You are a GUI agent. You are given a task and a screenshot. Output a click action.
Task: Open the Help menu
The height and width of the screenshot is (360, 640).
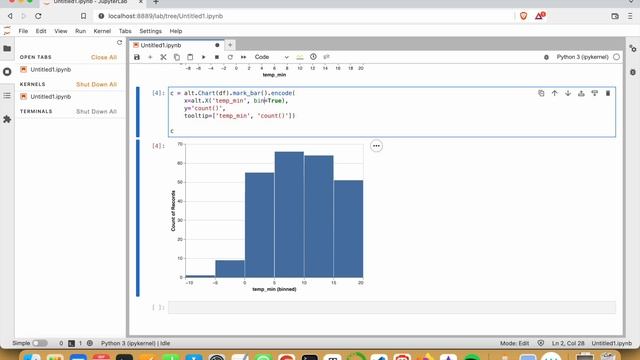176,31
